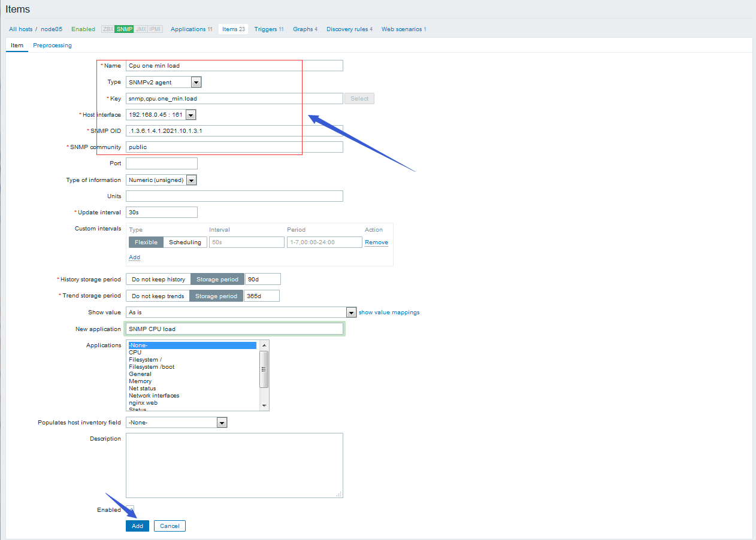This screenshot has width=756, height=540.
Task: Click the Applications list scrollbar thumb
Action: coord(264,369)
